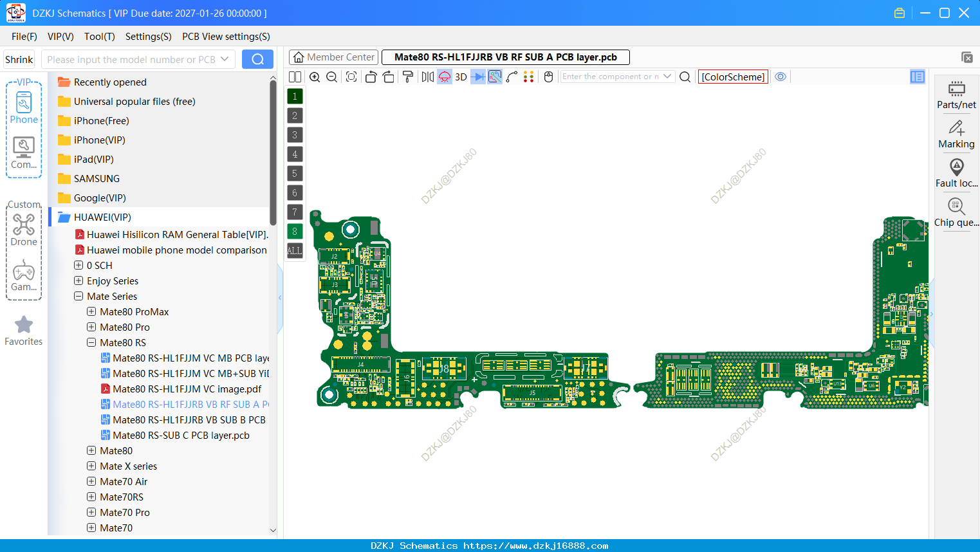The height and width of the screenshot is (552, 980).
Task: Select the Drone category
Action: tap(24, 230)
